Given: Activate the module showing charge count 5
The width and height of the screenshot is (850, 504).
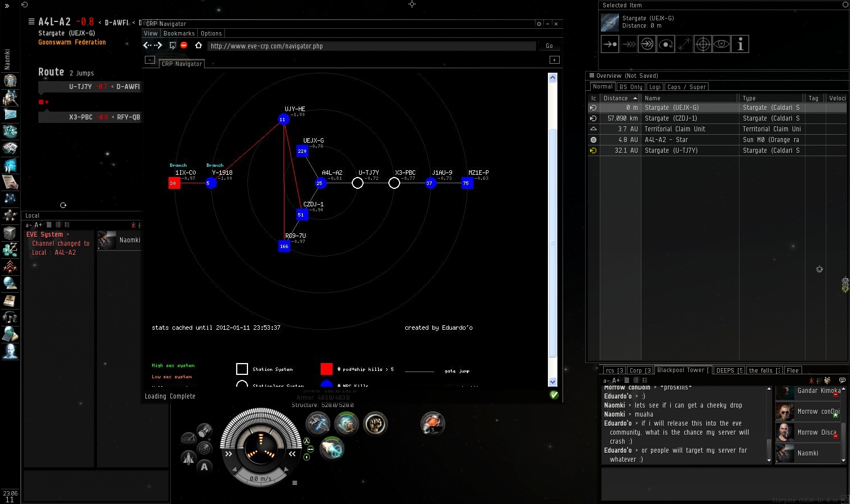Looking at the screenshot, I should tap(433, 423).
